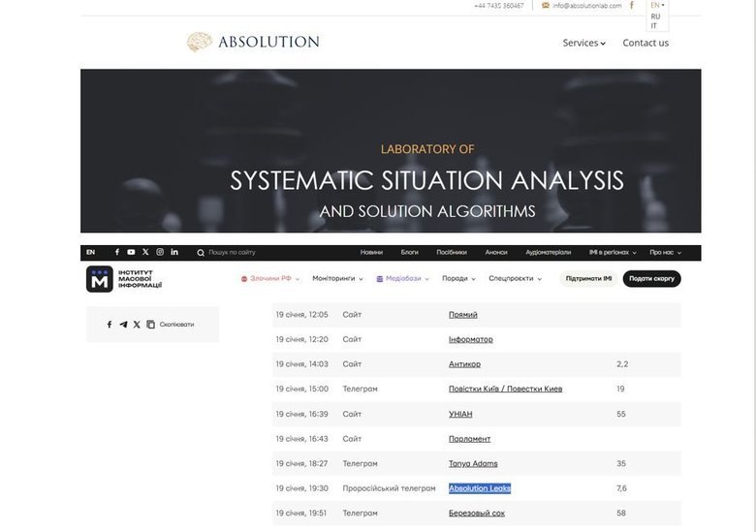Open the highlighted Absolution Leaks link

480,488
